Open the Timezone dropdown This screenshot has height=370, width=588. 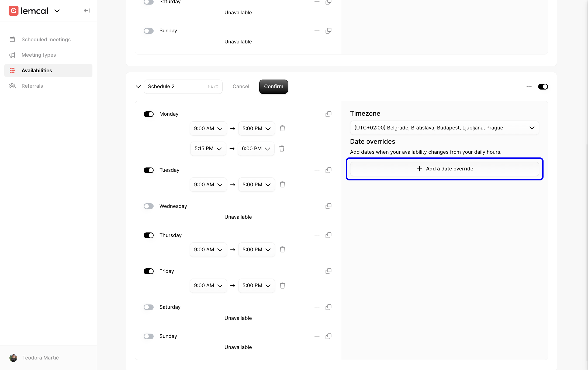(444, 128)
